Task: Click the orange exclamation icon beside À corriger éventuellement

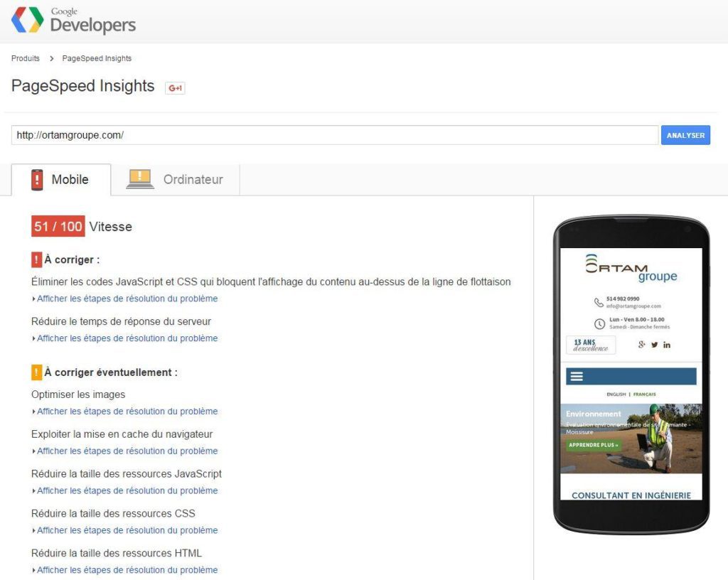Action: point(37,372)
